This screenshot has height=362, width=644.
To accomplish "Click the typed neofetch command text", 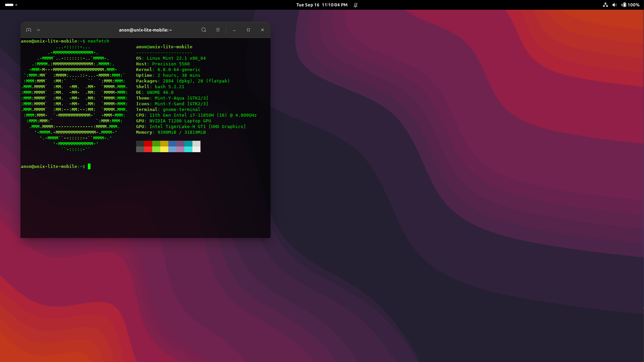I will pos(99,41).
